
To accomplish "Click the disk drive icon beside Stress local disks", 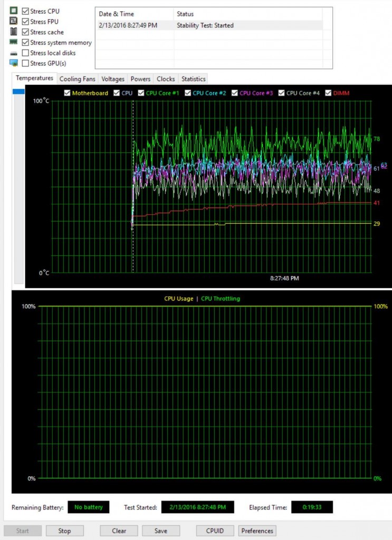I will pos(13,53).
